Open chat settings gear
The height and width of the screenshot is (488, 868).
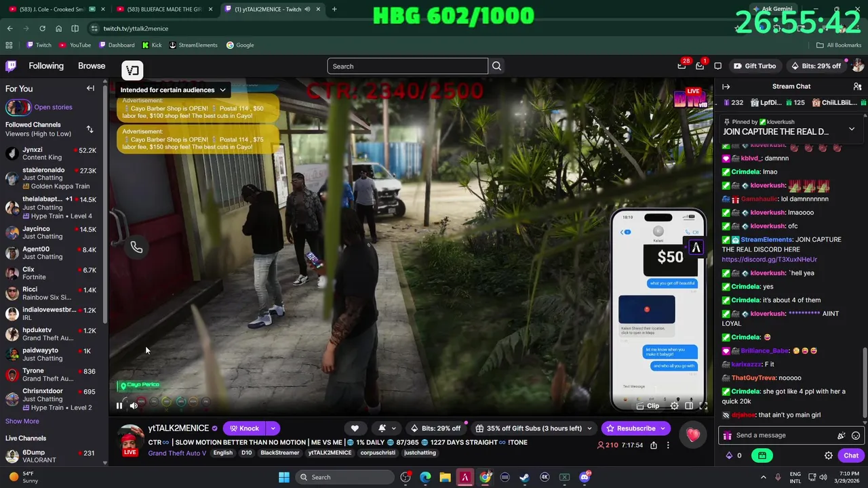click(x=829, y=455)
